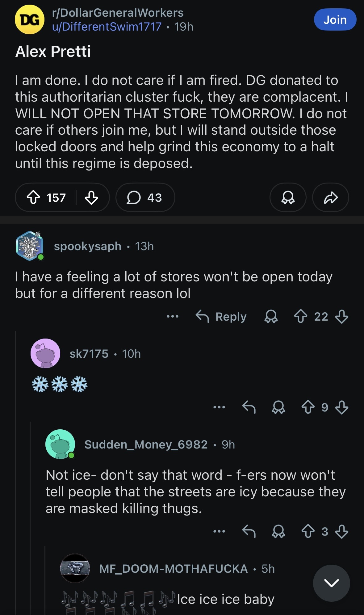The width and height of the screenshot is (364, 615).
Task: Share the post via arrow icon
Action: click(x=331, y=197)
